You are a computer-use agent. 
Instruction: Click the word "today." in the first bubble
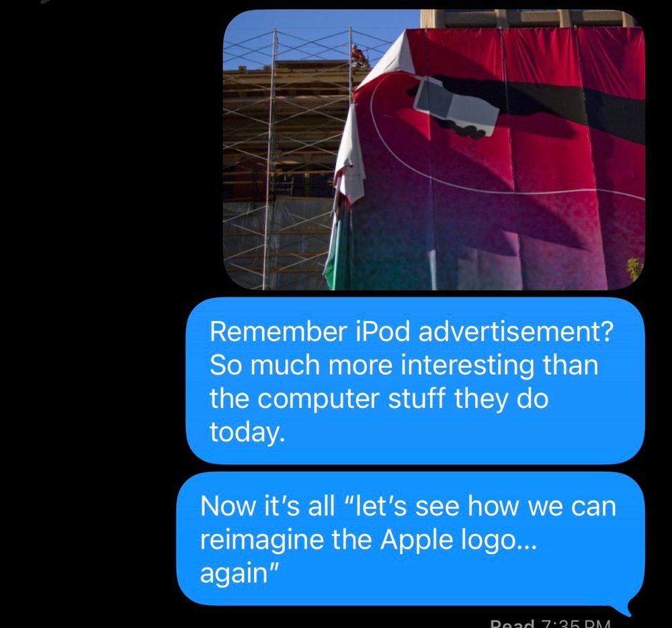(247, 432)
